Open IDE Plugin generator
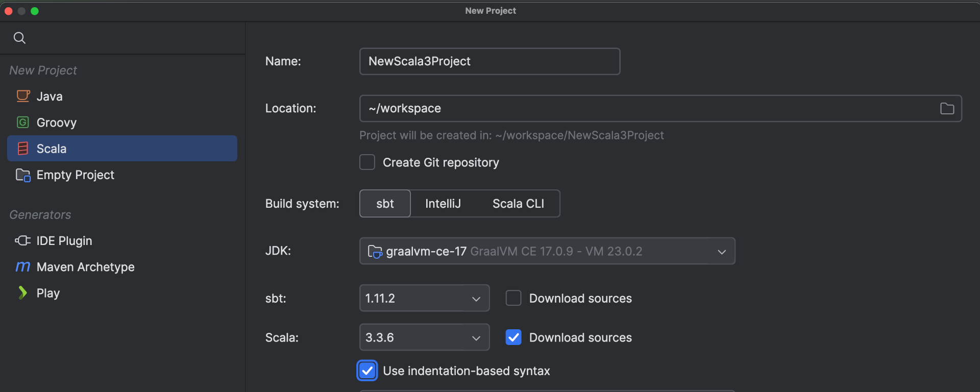Screen dimensions: 980x392 click(122, 240)
